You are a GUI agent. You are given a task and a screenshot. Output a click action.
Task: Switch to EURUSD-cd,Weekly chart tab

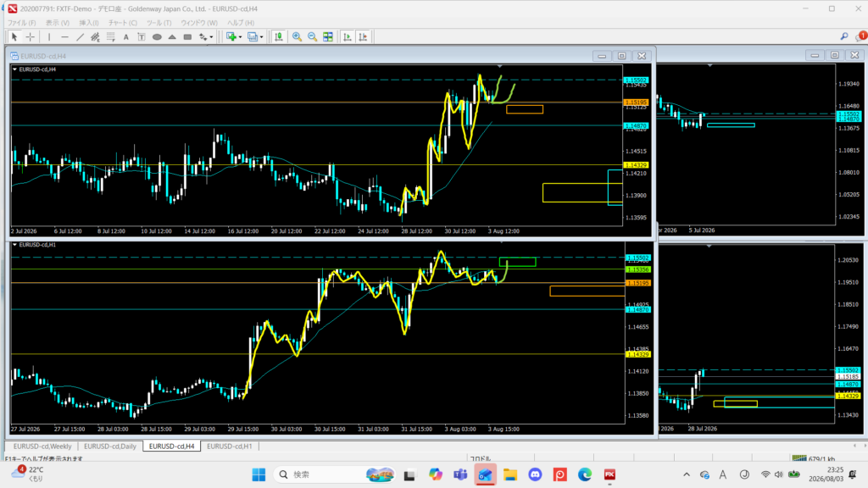coord(42,446)
